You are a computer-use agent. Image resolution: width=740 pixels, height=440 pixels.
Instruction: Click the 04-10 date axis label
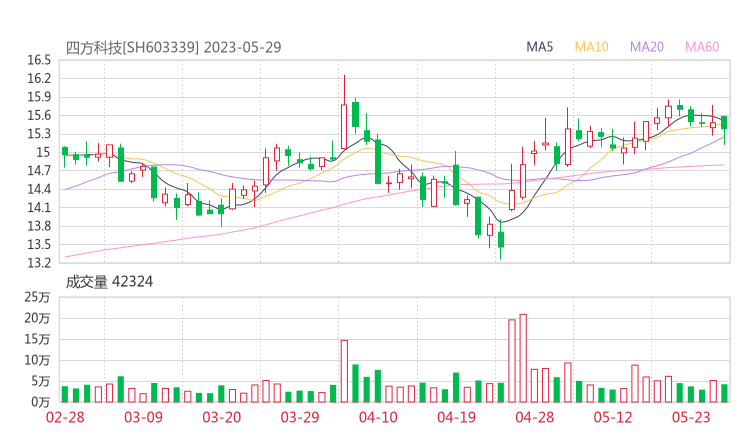(x=378, y=417)
